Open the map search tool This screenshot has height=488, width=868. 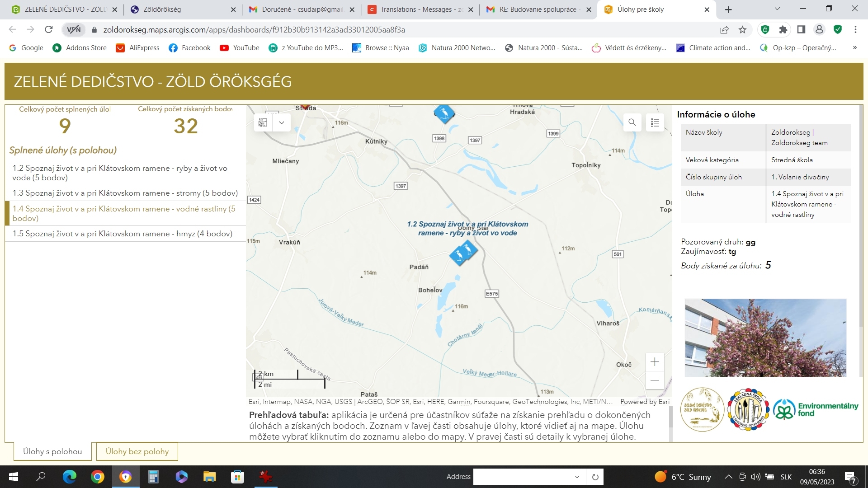(x=632, y=122)
